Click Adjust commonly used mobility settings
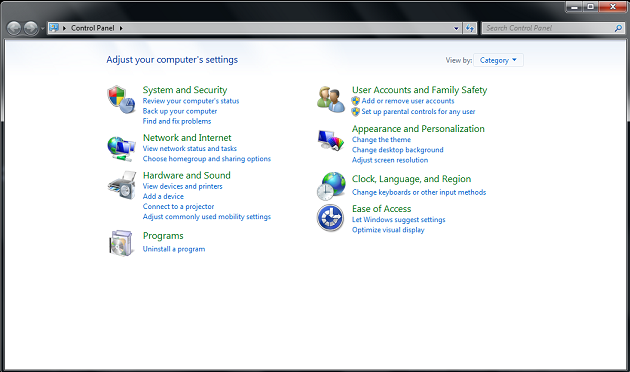This screenshot has width=630, height=372. pyautogui.click(x=207, y=217)
